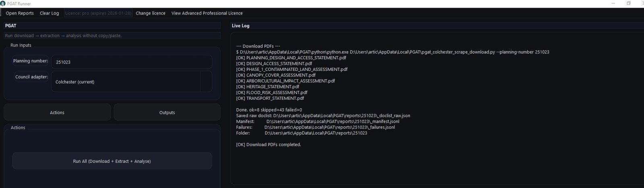Restore down the PGAT Runner window
644x188 pixels.
(628, 4)
